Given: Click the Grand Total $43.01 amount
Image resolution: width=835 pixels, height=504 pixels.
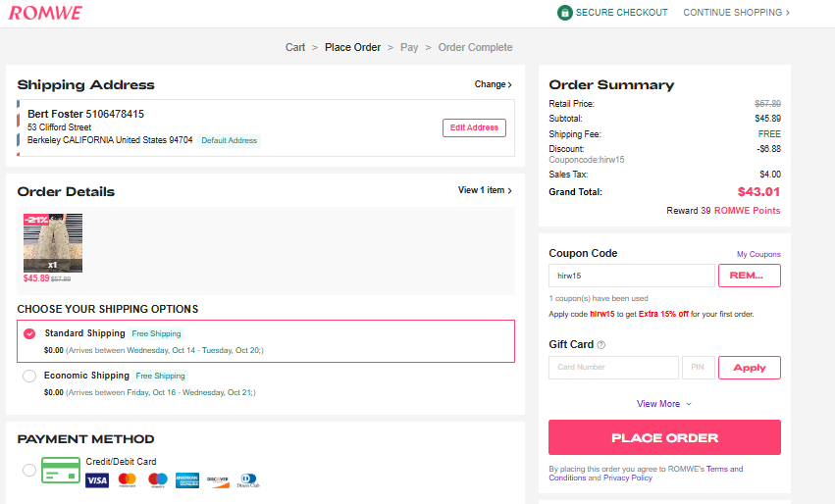Looking at the screenshot, I should point(758,192).
